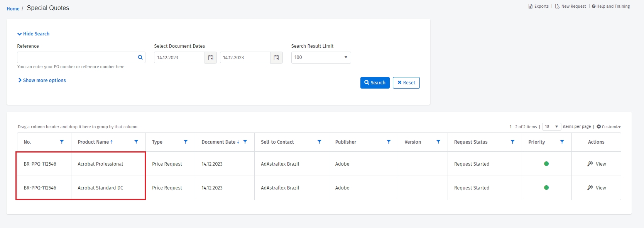Collapse the search panel with Hide Search

pyautogui.click(x=34, y=34)
